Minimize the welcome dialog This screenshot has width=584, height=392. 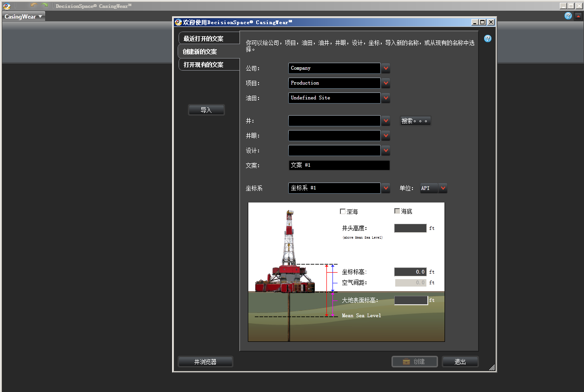pos(475,22)
